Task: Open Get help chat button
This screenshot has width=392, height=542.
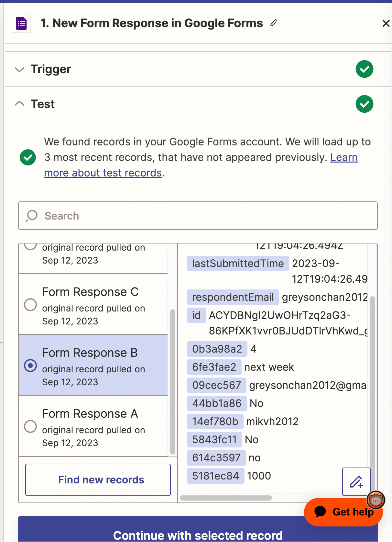Action: click(x=343, y=512)
